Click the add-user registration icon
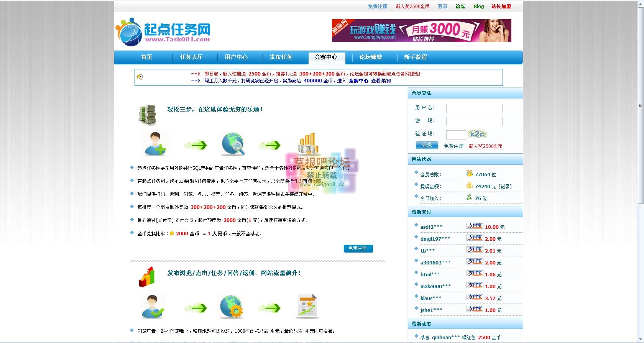 point(155,144)
